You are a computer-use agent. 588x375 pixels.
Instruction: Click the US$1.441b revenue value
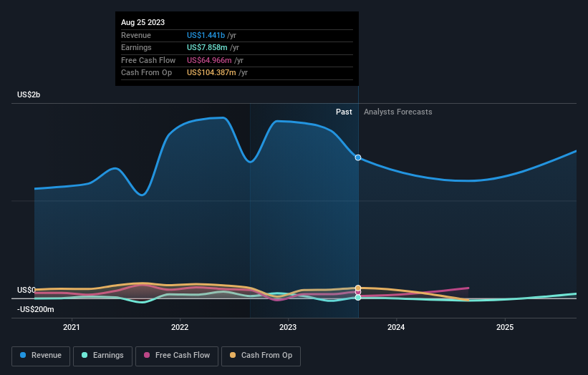206,35
